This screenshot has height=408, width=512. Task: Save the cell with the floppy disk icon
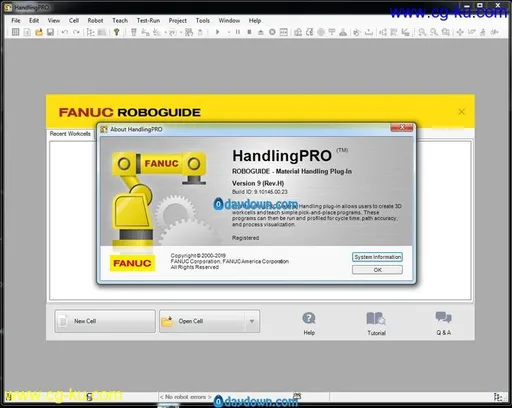click(50, 32)
